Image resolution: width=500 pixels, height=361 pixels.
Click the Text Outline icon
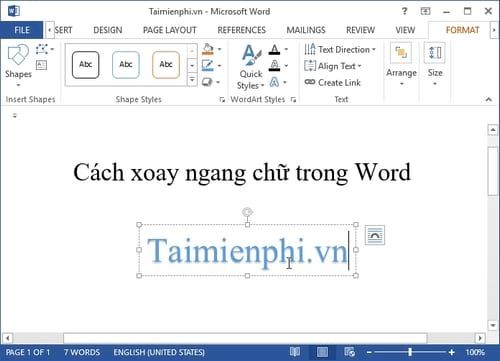pos(274,65)
